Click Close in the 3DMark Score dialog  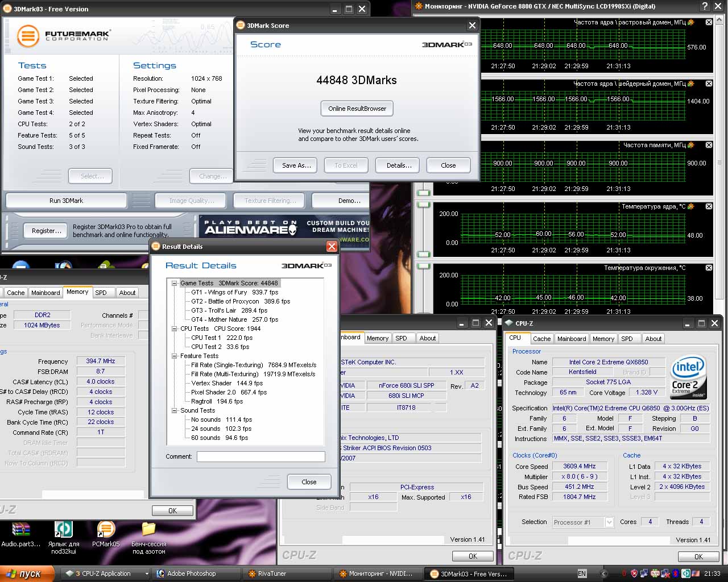pos(448,165)
